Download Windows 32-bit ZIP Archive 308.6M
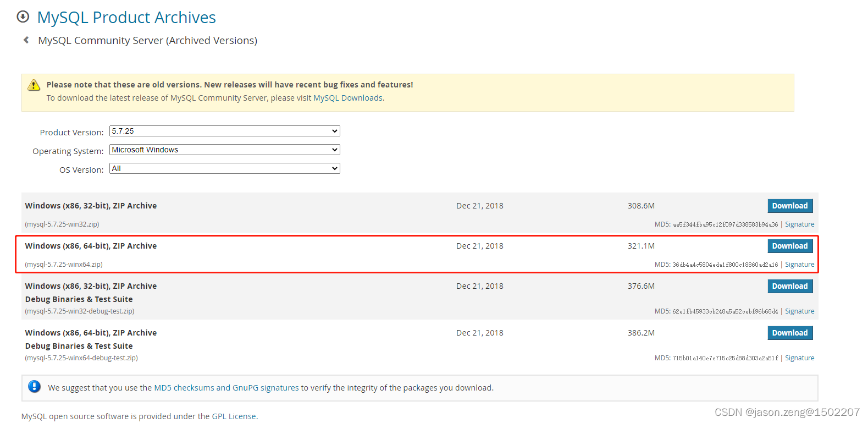 point(790,206)
